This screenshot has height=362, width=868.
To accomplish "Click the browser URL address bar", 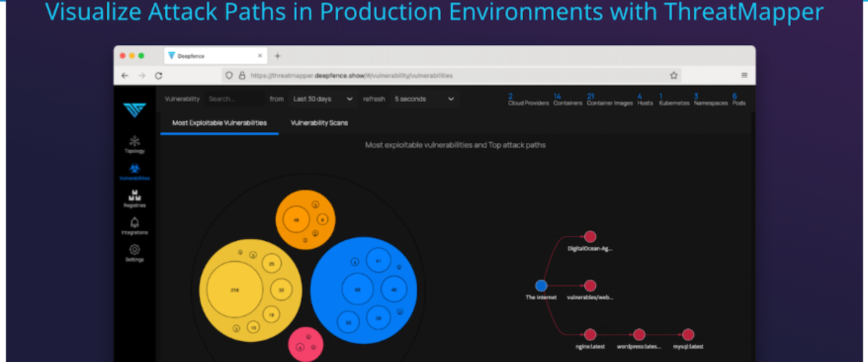I will [452, 76].
